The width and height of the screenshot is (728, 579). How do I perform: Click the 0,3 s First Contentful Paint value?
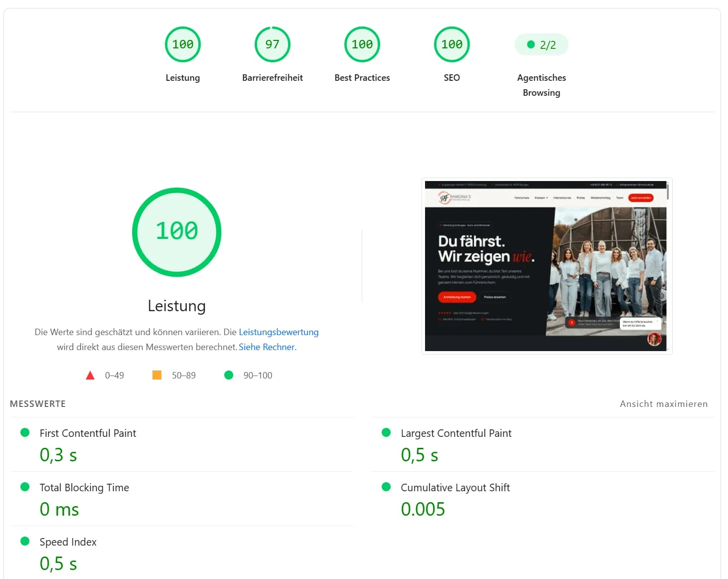[58, 455]
